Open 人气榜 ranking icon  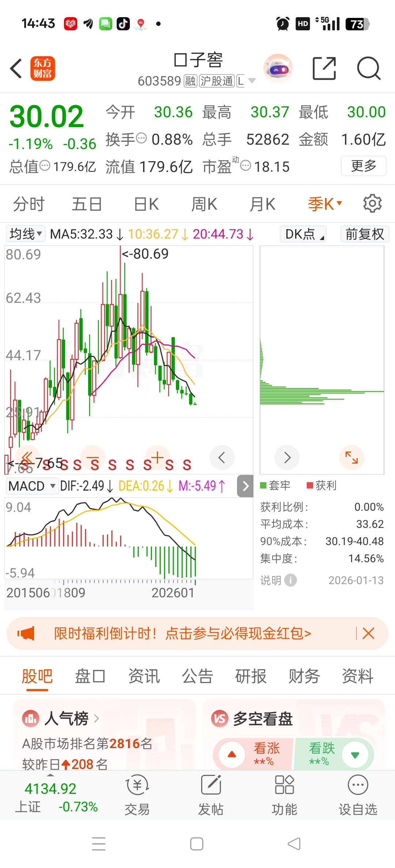(30, 719)
